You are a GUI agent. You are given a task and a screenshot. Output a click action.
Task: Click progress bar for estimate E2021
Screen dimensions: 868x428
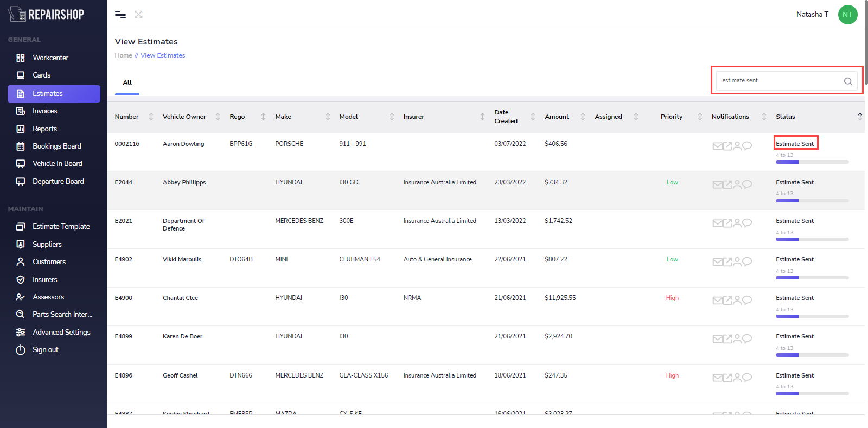812,239
